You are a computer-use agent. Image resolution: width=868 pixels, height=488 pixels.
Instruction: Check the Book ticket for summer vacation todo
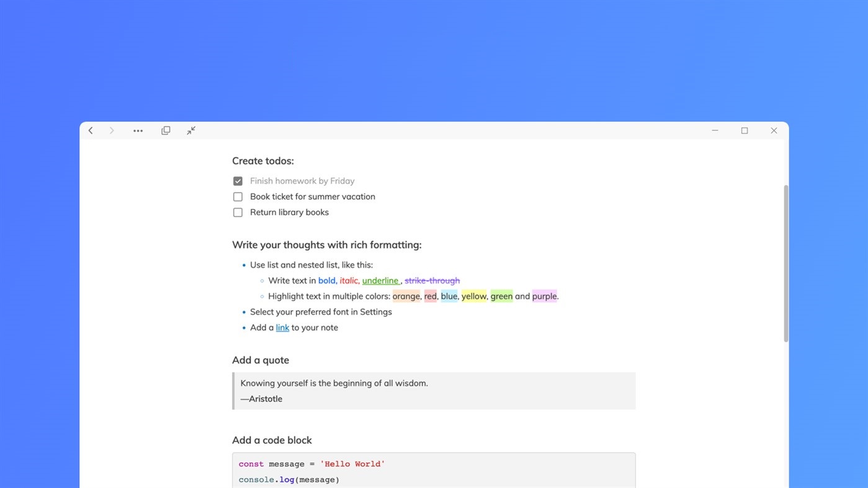click(238, 197)
